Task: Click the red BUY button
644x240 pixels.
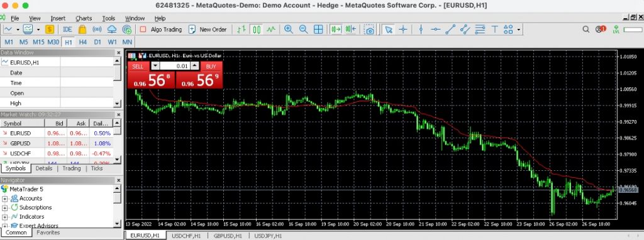Action: (x=211, y=67)
